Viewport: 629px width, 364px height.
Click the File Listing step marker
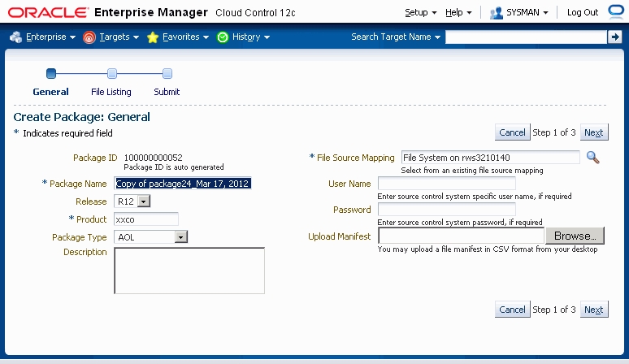click(112, 73)
